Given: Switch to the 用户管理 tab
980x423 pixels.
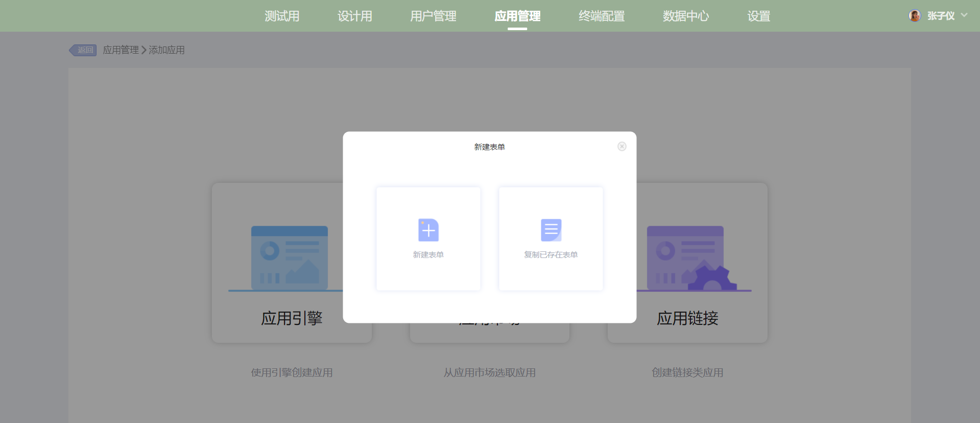Looking at the screenshot, I should [434, 16].
